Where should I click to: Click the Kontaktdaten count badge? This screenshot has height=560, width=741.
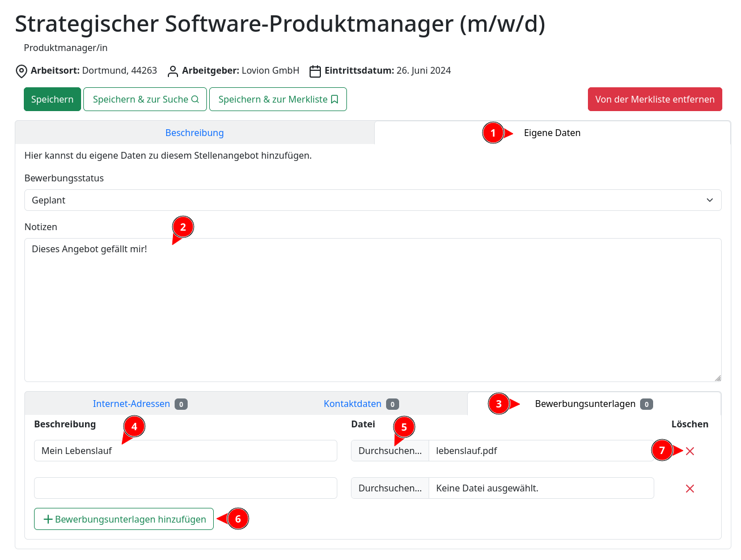click(392, 404)
